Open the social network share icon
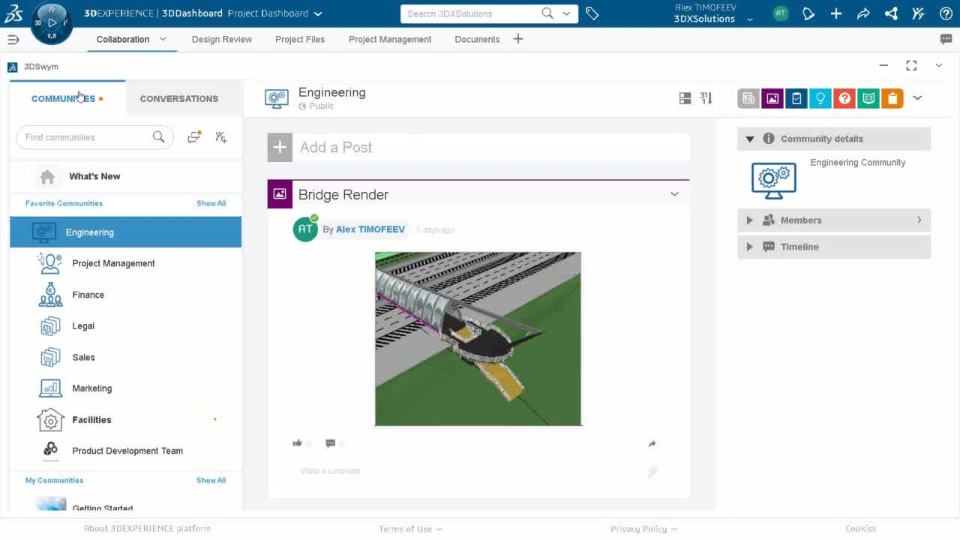960x540 pixels. coord(891,13)
